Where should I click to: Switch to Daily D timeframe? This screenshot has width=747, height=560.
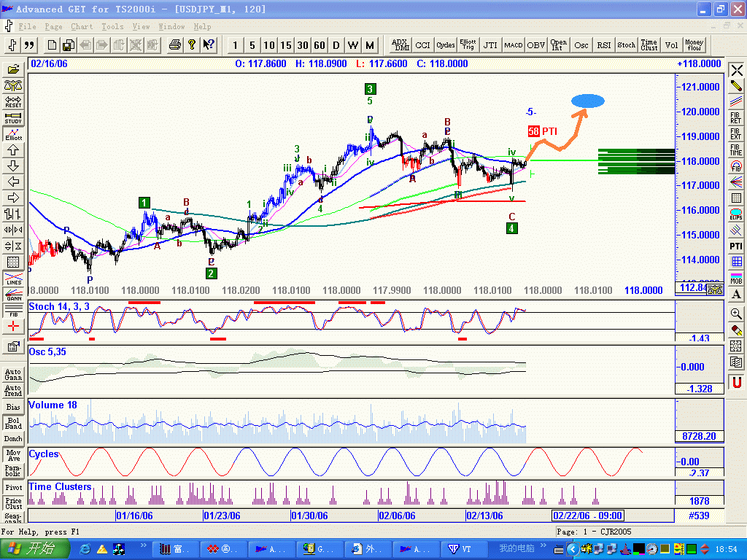[x=336, y=45]
